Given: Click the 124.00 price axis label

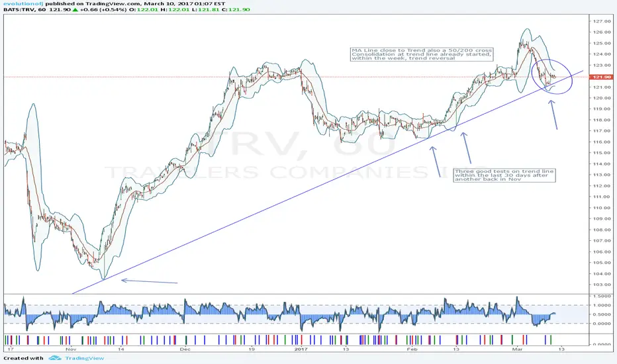Looking at the screenshot, I should pos(602,54).
